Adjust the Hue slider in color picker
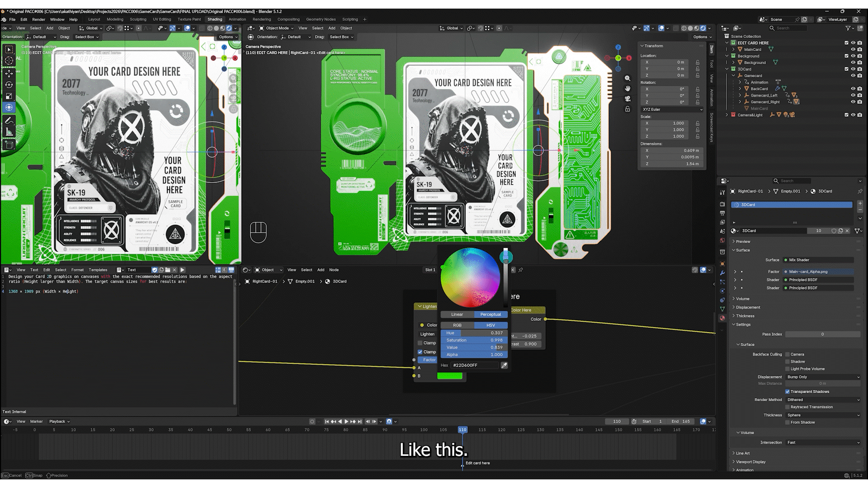868x488 pixels. (474, 333)
